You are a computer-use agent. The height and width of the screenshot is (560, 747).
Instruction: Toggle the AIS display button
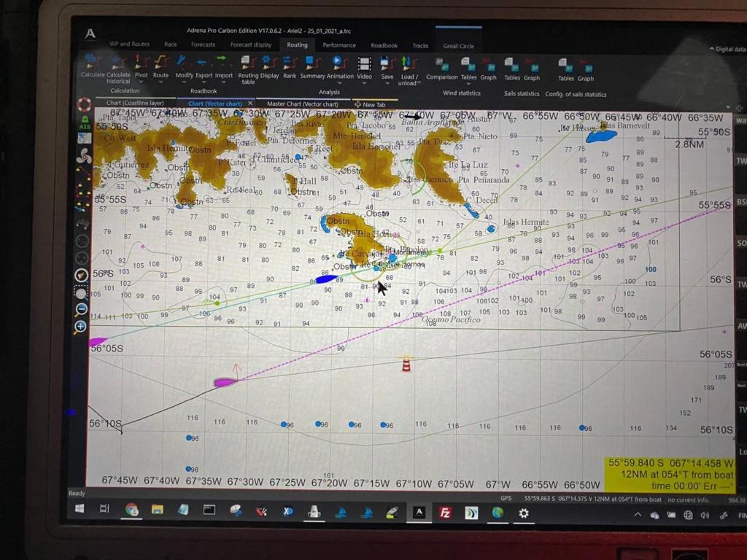85,122
